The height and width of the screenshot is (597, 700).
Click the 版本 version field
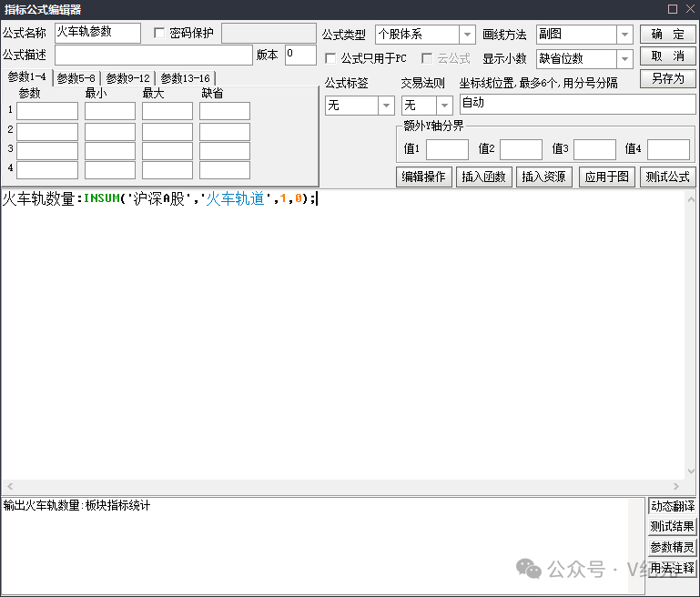coord(301,56)
